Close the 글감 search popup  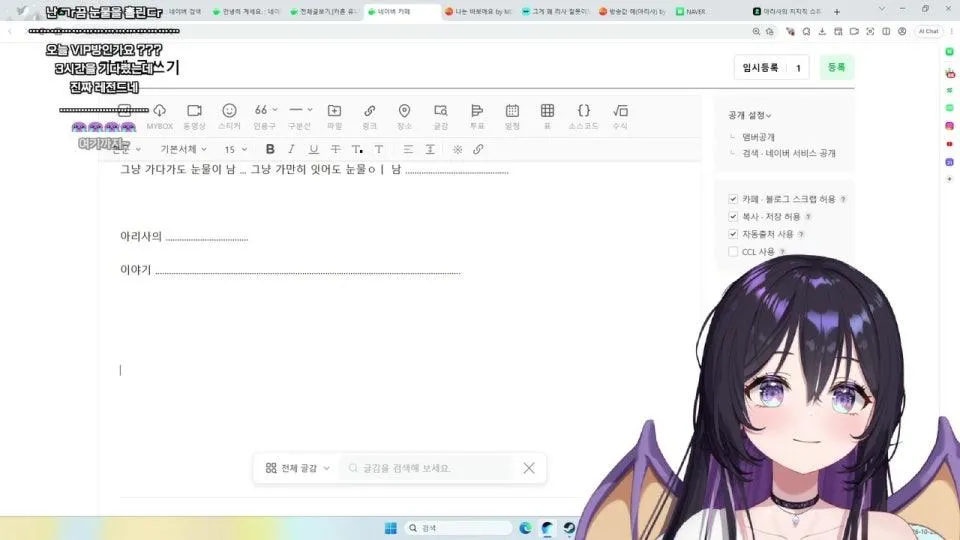(x=529, y=468)
